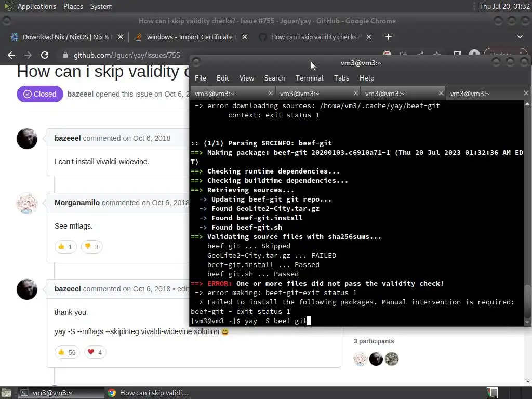Open the terminal View menu

tap(247, 78)
